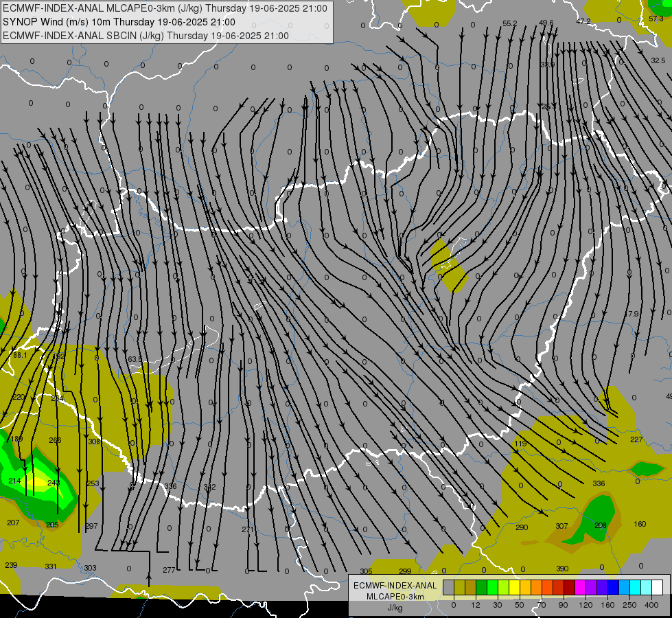Select the map value 277
672x618 pixels.
[x=169, y=570]
